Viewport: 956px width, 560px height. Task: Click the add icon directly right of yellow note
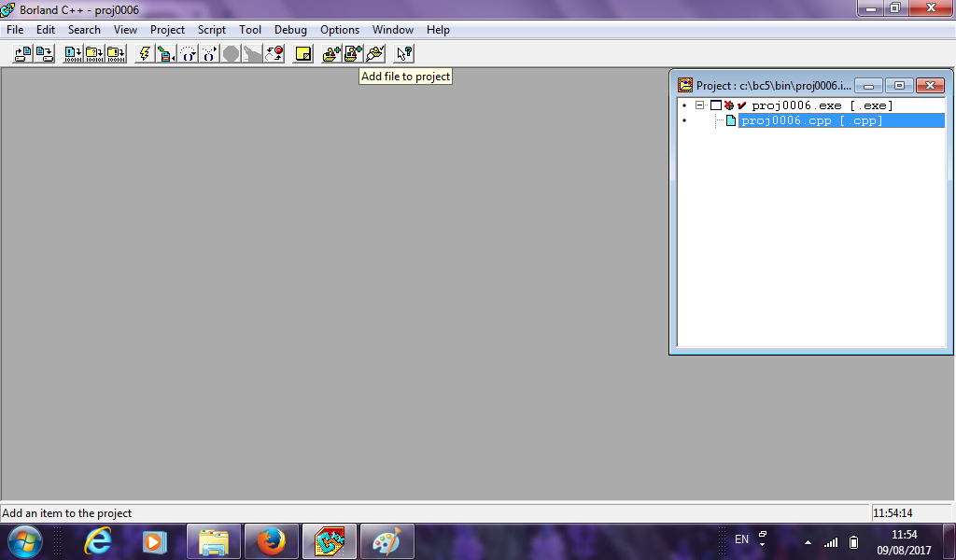tap(331, 53)
